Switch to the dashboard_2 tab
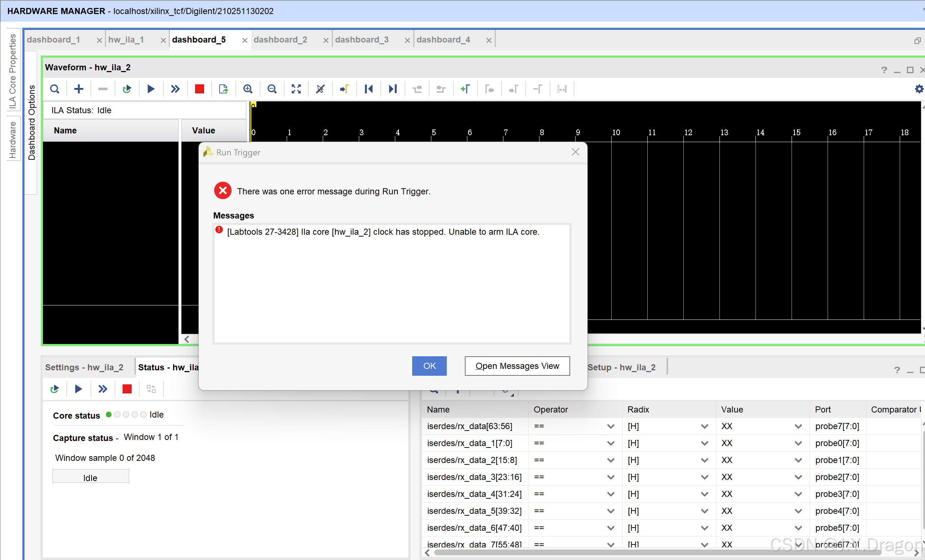 tap(281, 40)
